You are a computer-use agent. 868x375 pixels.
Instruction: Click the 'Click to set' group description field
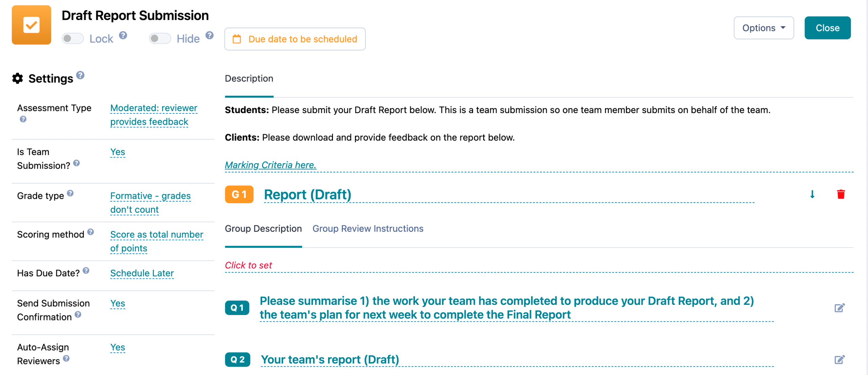248,265
